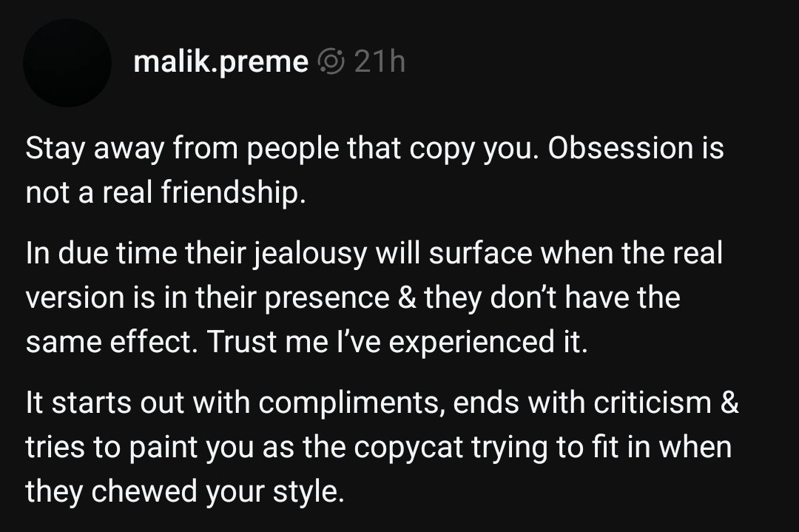Click the line starting 'In due time'

(x=374, y=255)
